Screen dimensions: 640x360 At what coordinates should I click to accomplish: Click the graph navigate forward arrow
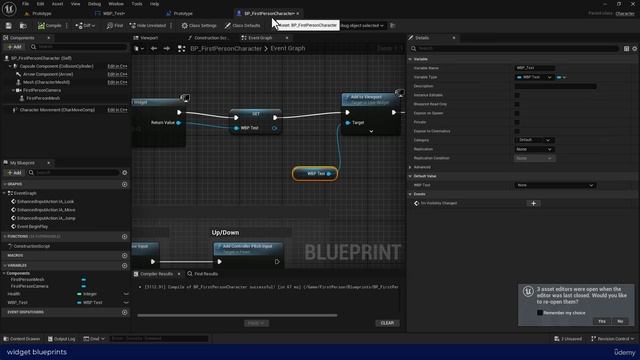167,49
